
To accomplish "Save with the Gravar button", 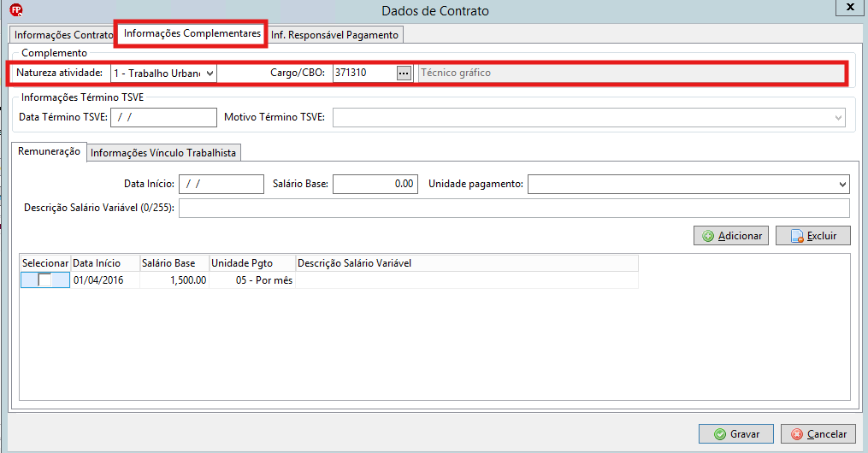I will pyautogui.click(x=736, y=434).
